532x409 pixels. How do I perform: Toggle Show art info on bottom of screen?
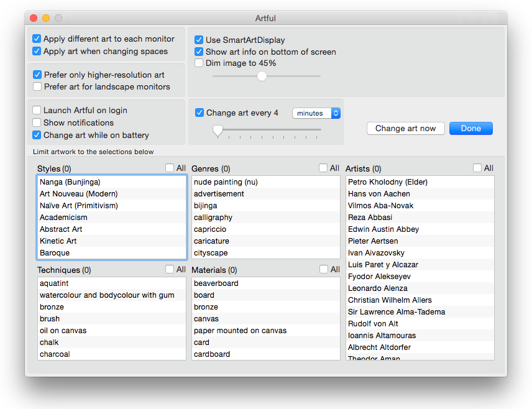click(x=199, y=52)
